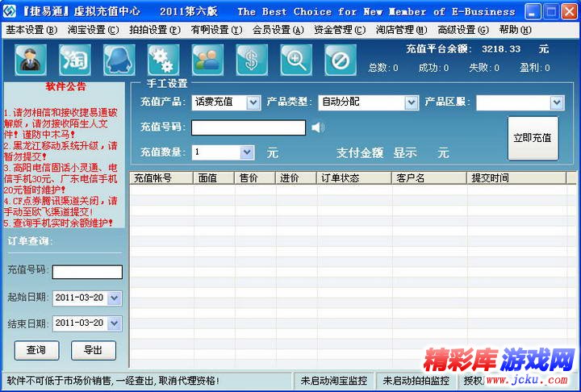Expand the 充值产品 dropdown
581x392 pixels.
point(253,102)
